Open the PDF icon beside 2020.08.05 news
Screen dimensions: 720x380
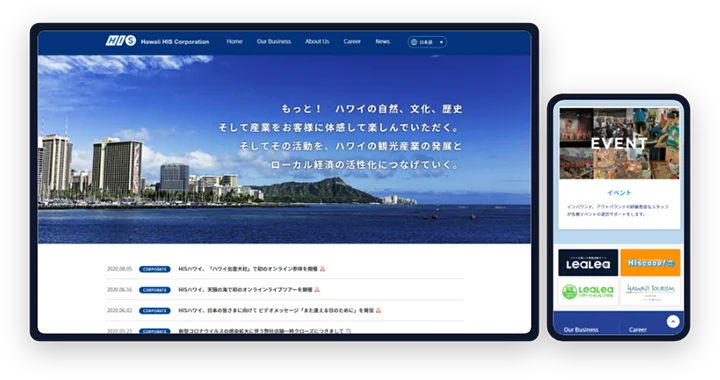[322, 269]
